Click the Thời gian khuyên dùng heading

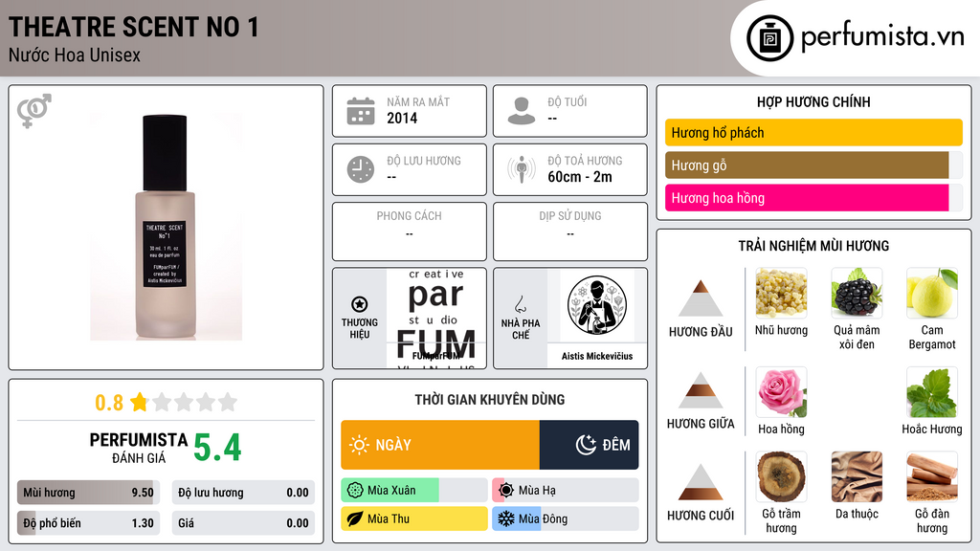[x=490, y=399]
